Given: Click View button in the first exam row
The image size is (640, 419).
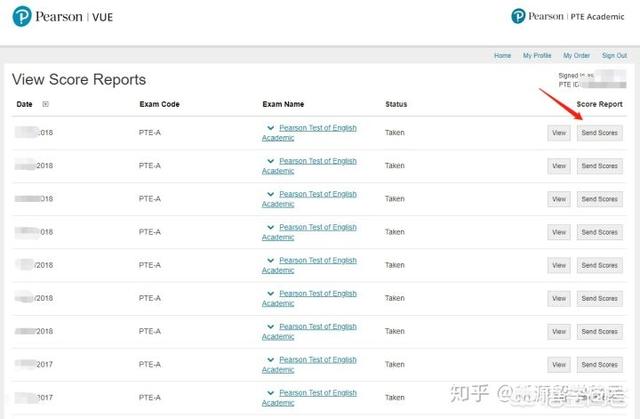Looking at the screenshot, I should (559, 133).
